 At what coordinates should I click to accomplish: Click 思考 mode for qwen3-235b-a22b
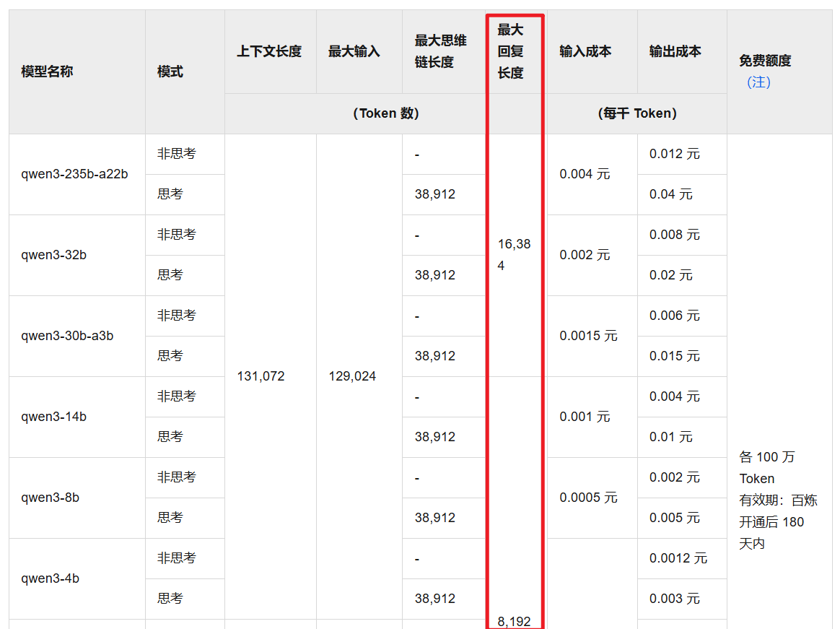170,194
